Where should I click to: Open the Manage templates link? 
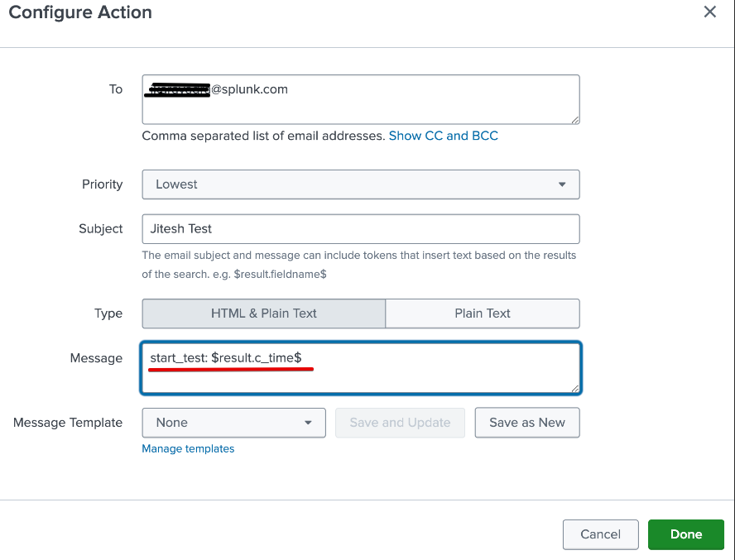coord(188,448)
